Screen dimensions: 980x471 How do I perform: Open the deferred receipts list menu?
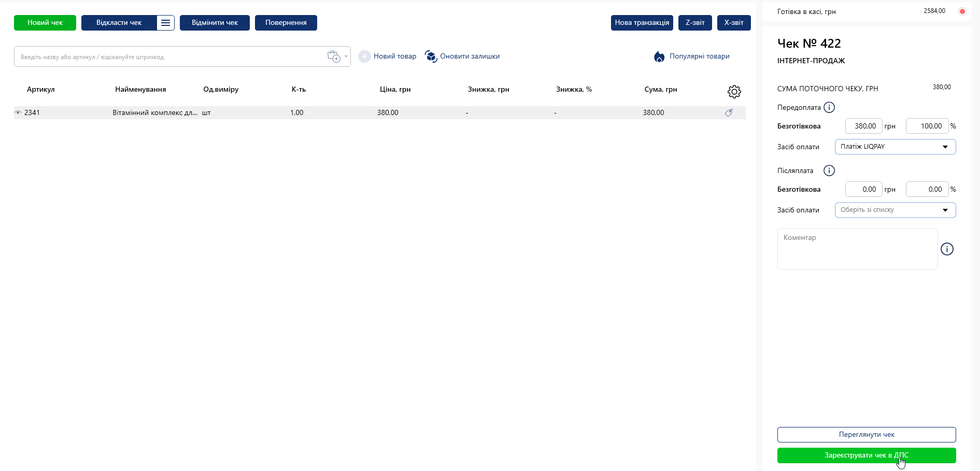tap(165, 23)
